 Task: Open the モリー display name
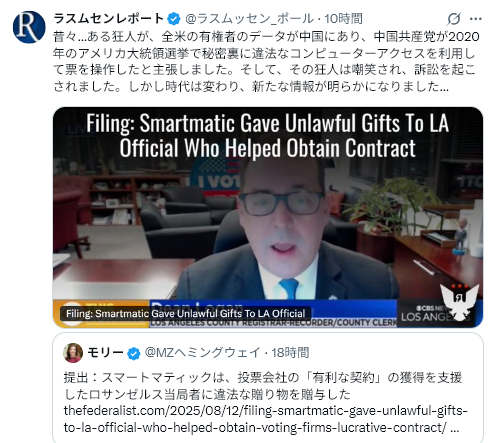(x=105, y=353)
